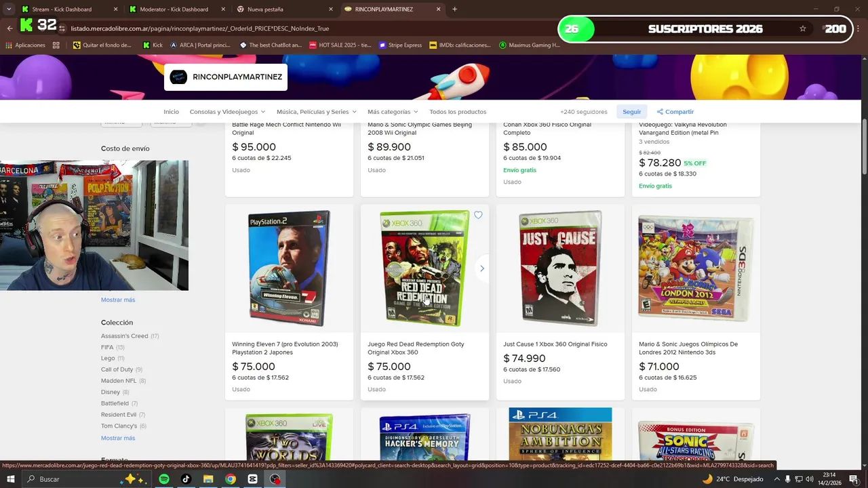This screenshot has width=868, height=488.
Task: Open the IMDb calificaciones bookmark
Action: tap(460, 45)
